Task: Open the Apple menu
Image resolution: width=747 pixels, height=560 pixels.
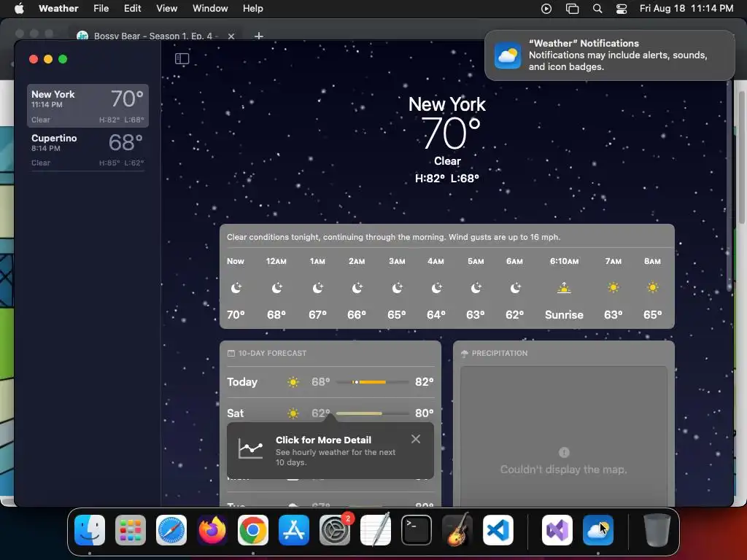Action: (x=19, y=9)
